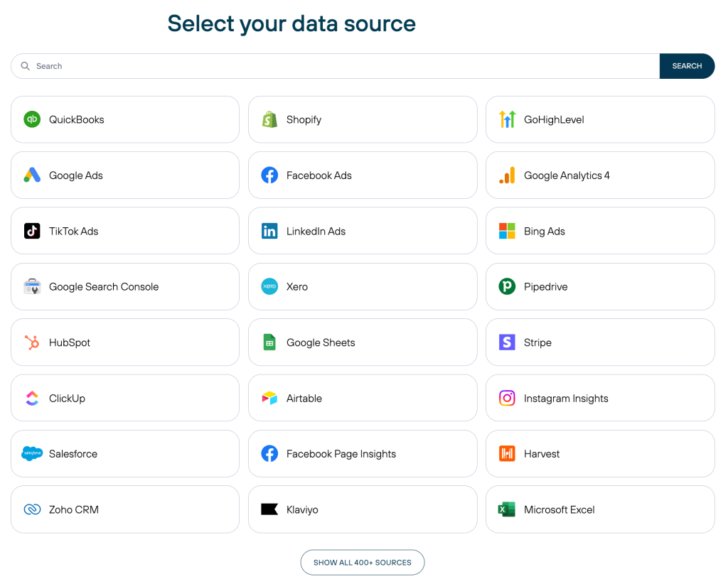Click the magnifying glass in the search bar
This screenshot has width=728, height=579.
point(26,65)
